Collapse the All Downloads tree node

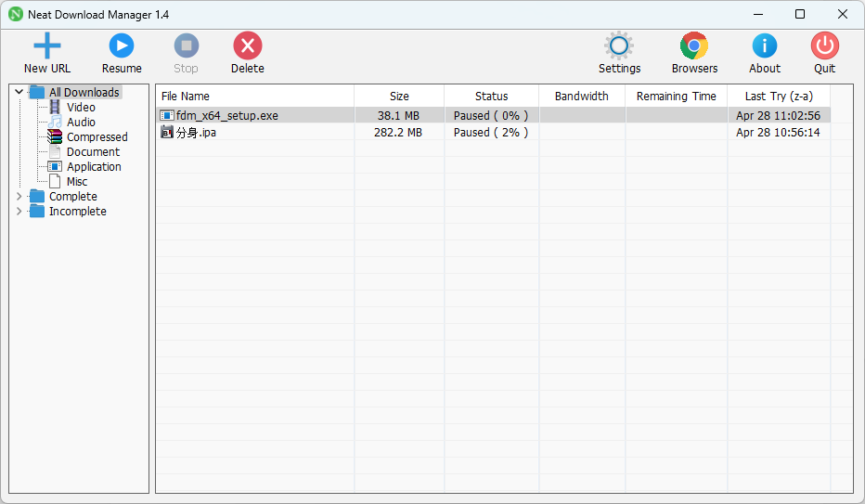pyautogui.click(x=19, y=92)
